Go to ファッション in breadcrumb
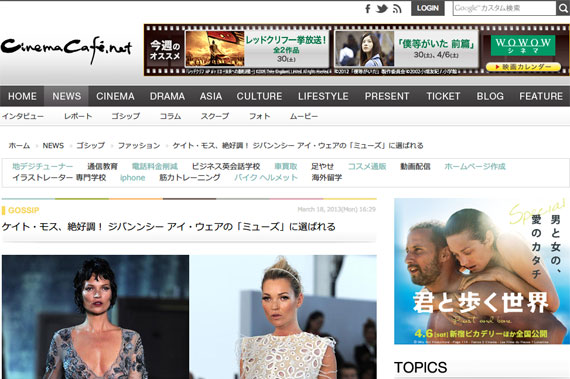This screenshot has height=379, width=570. 139,146
